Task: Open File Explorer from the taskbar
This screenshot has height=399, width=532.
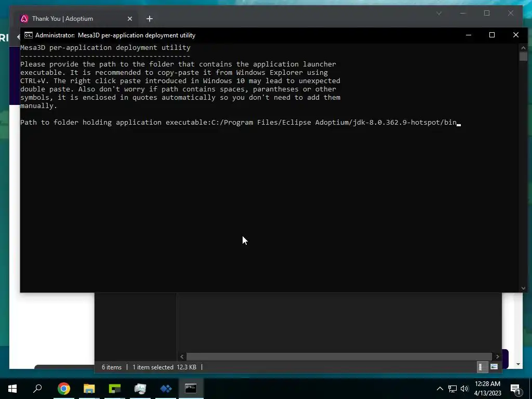Action: pos(89,389)
